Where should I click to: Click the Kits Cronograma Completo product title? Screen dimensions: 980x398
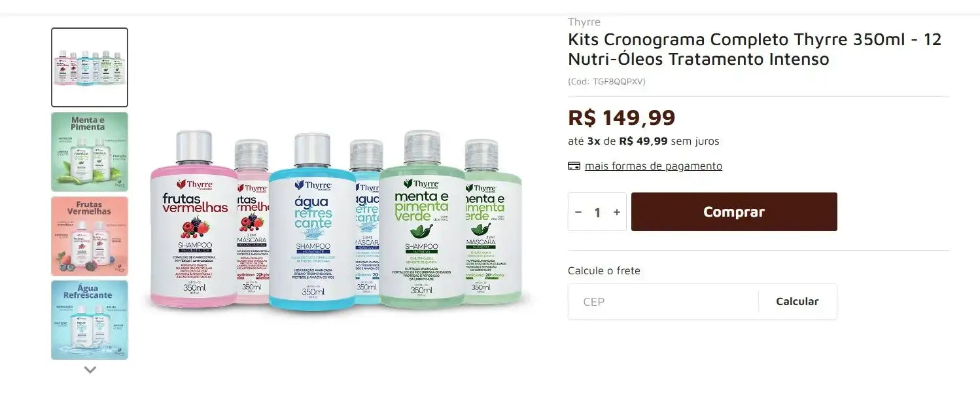click(x=754, y=49)
